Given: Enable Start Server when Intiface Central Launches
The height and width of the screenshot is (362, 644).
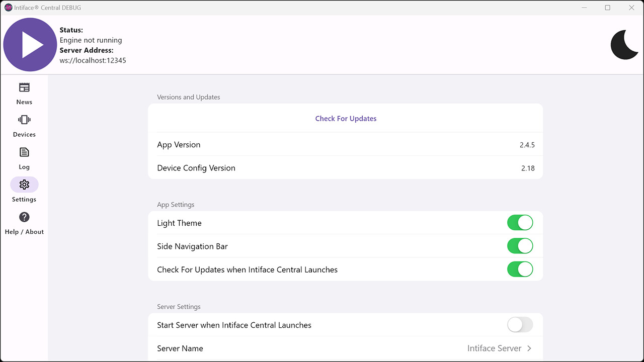Looking at the screenshot, I should click(520, 325).
